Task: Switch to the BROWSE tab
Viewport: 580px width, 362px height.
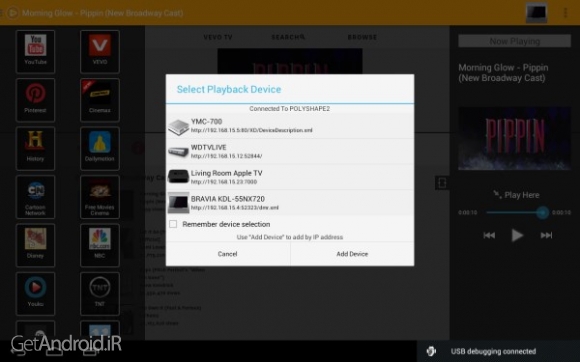Action: pyautogui.click(x=362, y=37)
